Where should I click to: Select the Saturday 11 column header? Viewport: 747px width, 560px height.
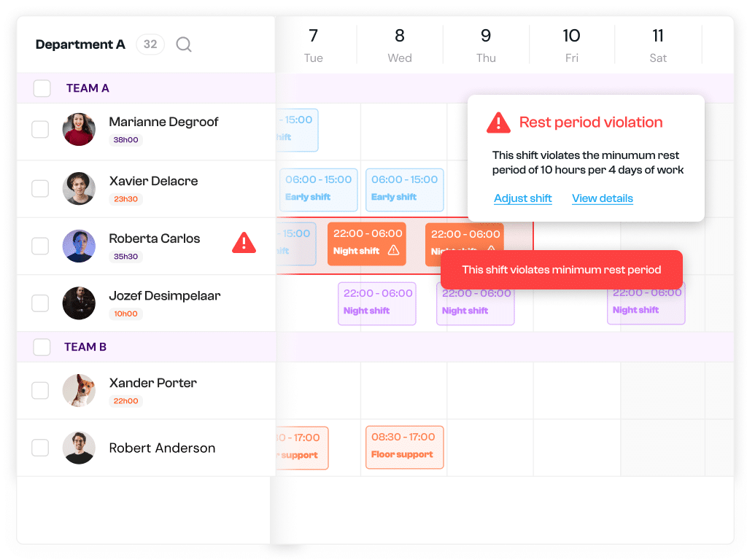pyautogui.click(x=658, y=44)
